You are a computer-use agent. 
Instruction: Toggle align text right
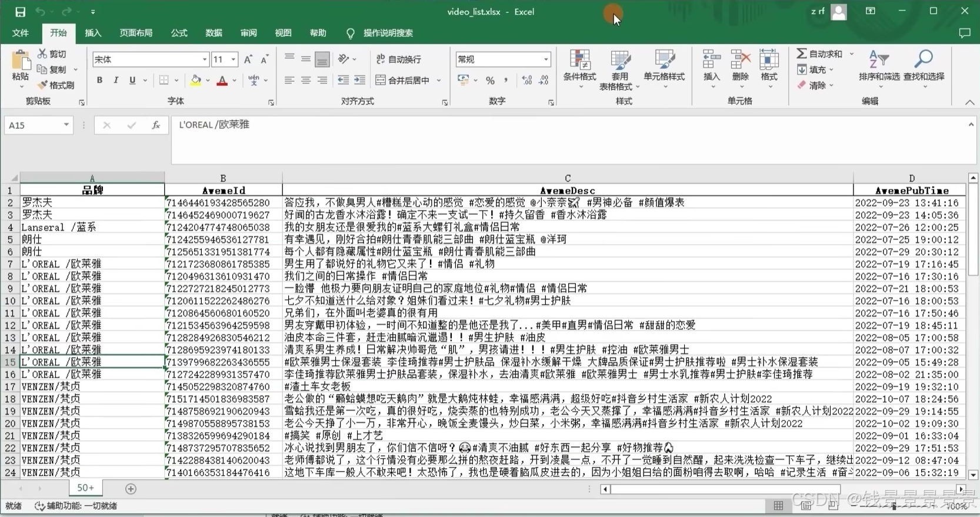click(x=322, y=81)
